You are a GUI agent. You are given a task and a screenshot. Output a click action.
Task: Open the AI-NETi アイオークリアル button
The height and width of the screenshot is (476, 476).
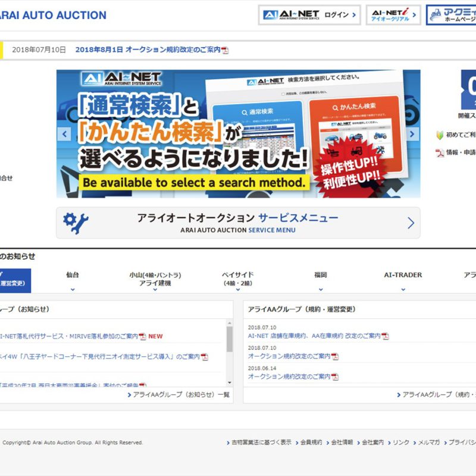point(393,15)
